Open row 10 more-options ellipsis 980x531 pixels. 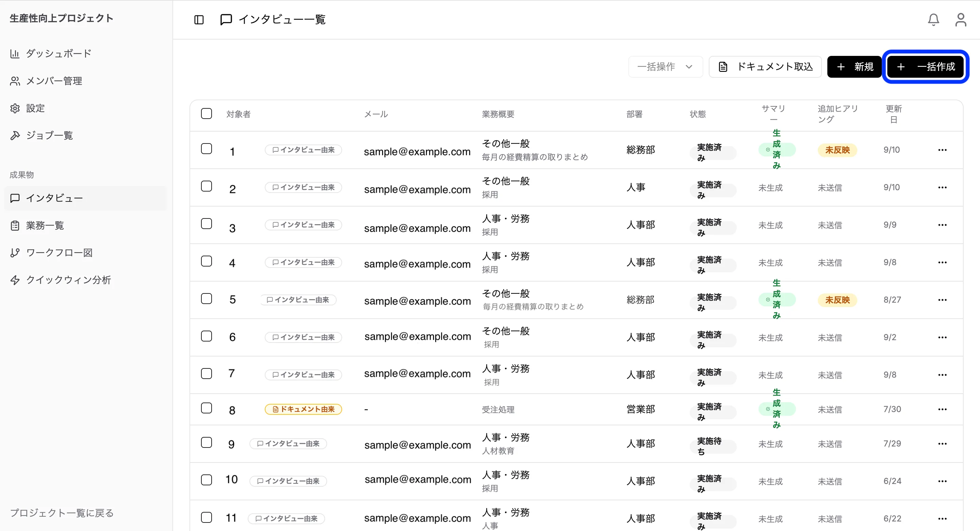tap(942, 481)
